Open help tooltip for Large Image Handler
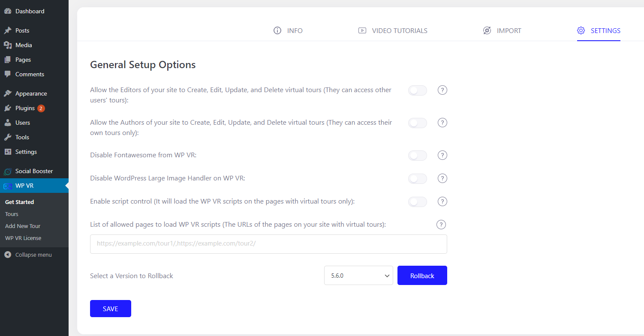This screenshot has height=336, width=644. point(442,178)
